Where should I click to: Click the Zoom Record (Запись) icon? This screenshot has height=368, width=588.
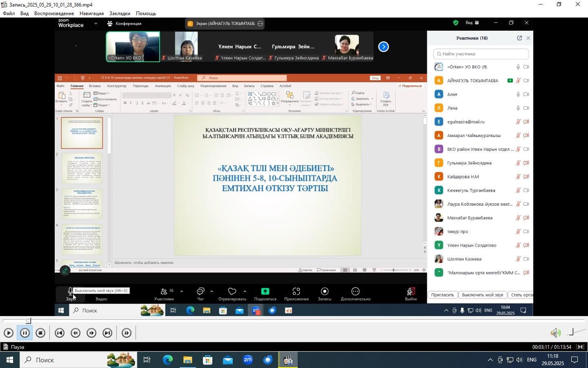[325, 292]
